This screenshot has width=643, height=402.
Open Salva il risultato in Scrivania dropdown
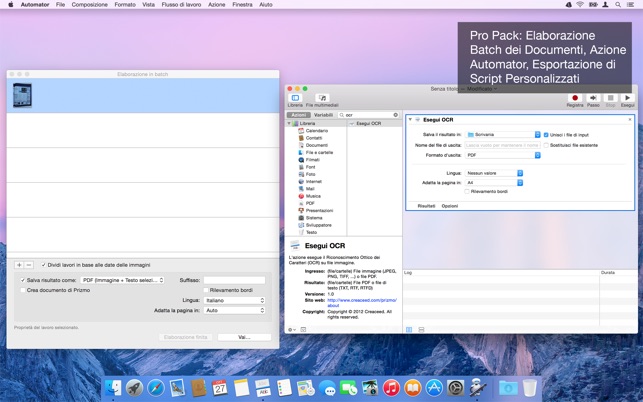(503, 135)
